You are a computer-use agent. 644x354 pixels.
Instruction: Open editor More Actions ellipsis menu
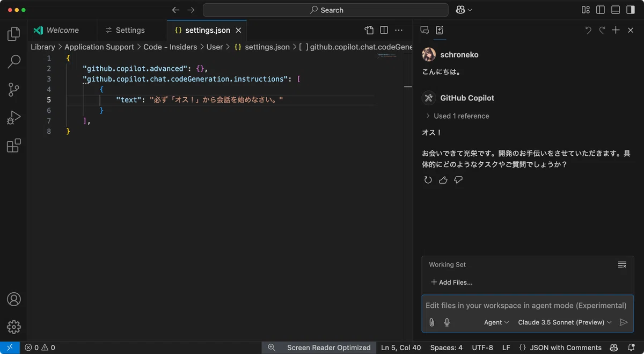tap(399, 30)
